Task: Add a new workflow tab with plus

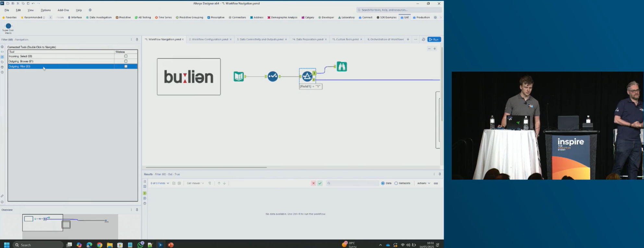Action: [408, 40]
